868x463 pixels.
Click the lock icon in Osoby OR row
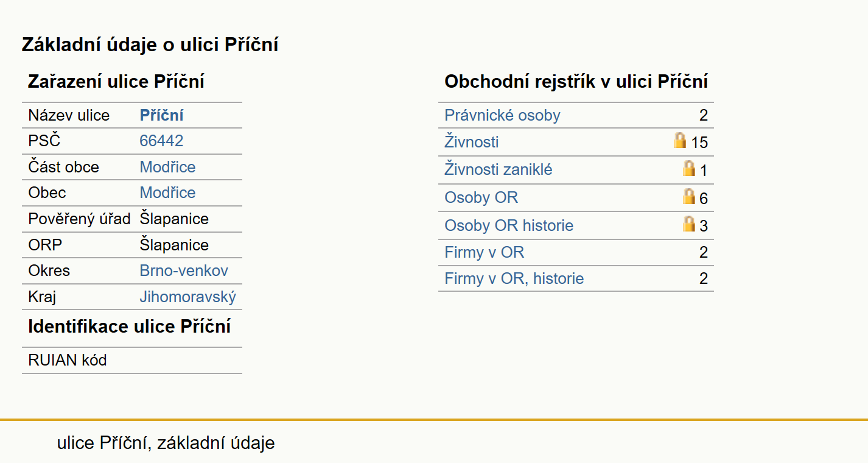(689, 196)
